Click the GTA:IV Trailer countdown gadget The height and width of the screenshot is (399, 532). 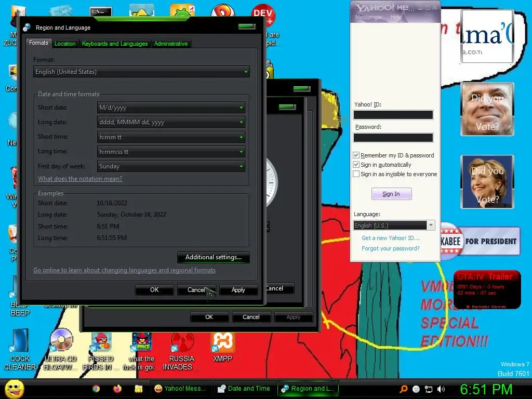[x=487, y=289]
